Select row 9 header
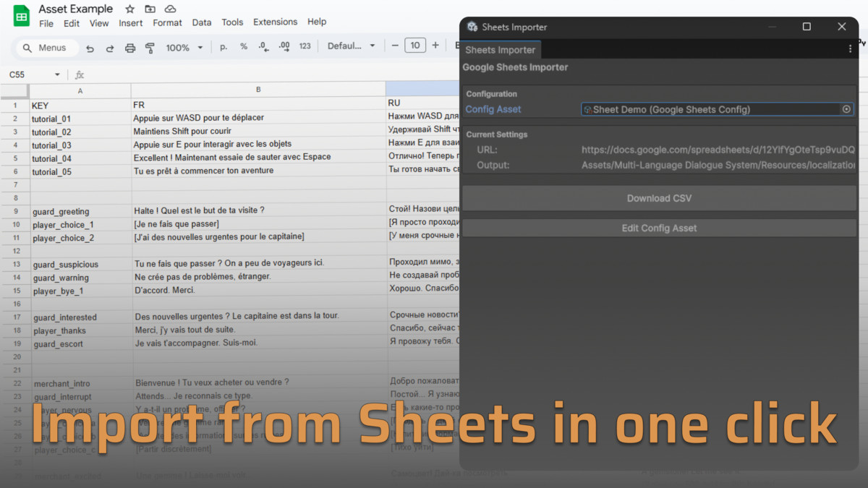Viewport: 868px width, 488px height. pyautogui.click(x=15, y=211)
